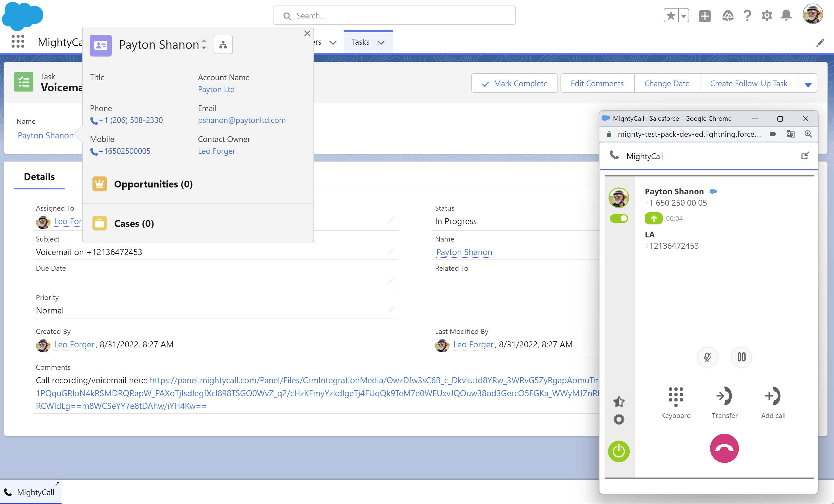Expand the Favorites list dropdown arrow
Image resolution: width=834 pixels, height=504 pixels.
(684, 15)
